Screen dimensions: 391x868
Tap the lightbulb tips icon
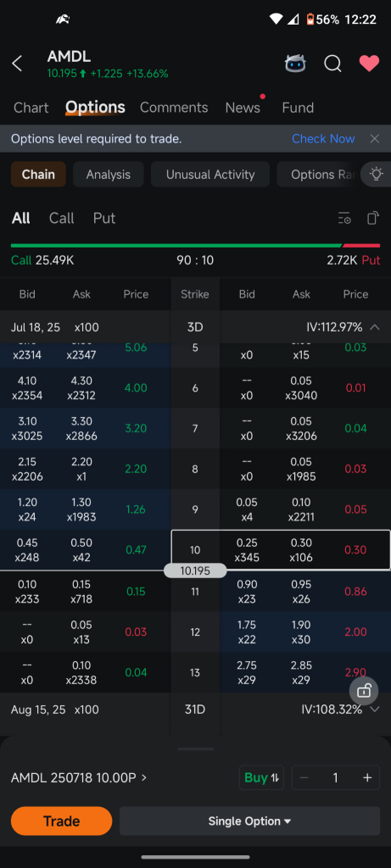tap(377, 175)
